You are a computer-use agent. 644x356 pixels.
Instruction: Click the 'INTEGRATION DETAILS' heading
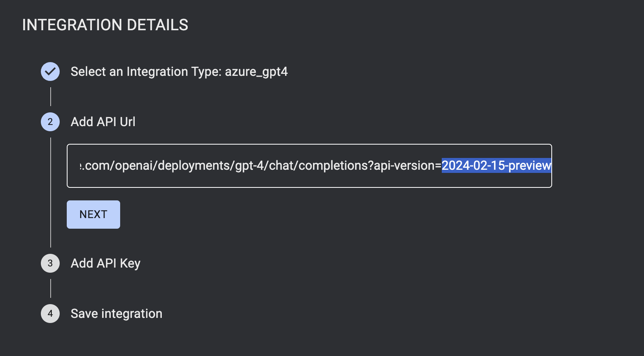pyautogui.click(x=105, y=25)
